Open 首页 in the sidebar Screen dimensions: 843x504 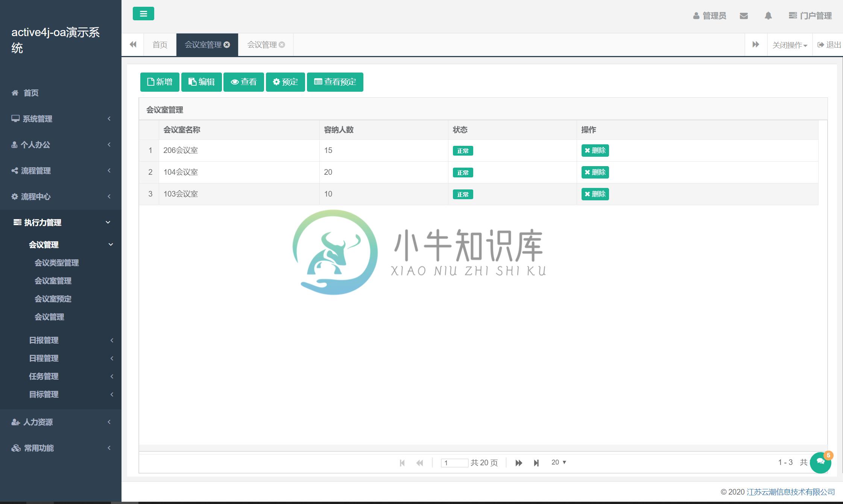[x=61, y=93]
